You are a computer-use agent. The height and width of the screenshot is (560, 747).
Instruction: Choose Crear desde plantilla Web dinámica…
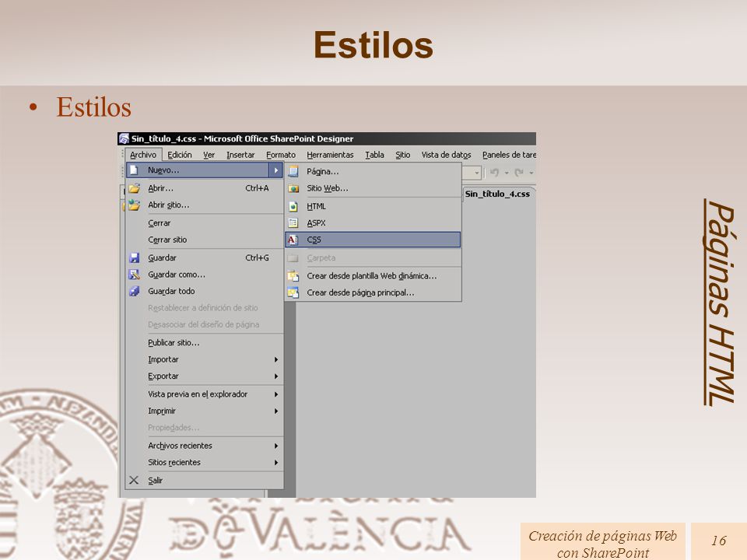[373, 275]
